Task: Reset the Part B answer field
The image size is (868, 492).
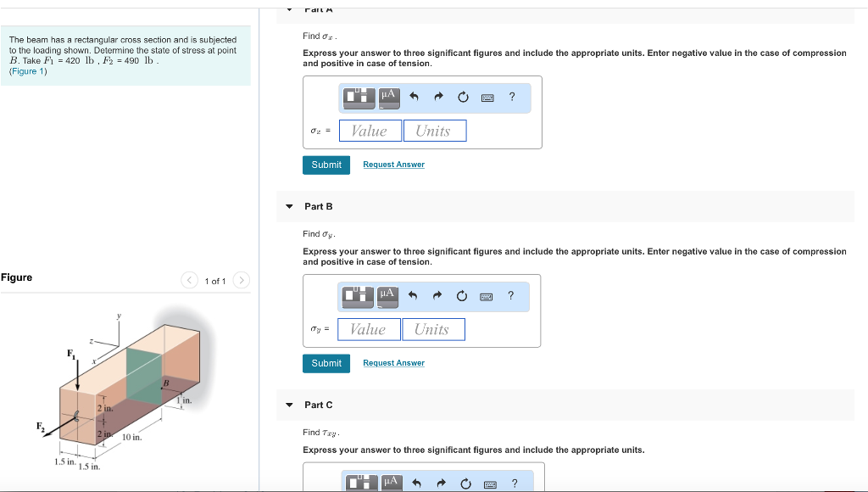Action: (x=462, y=295)
